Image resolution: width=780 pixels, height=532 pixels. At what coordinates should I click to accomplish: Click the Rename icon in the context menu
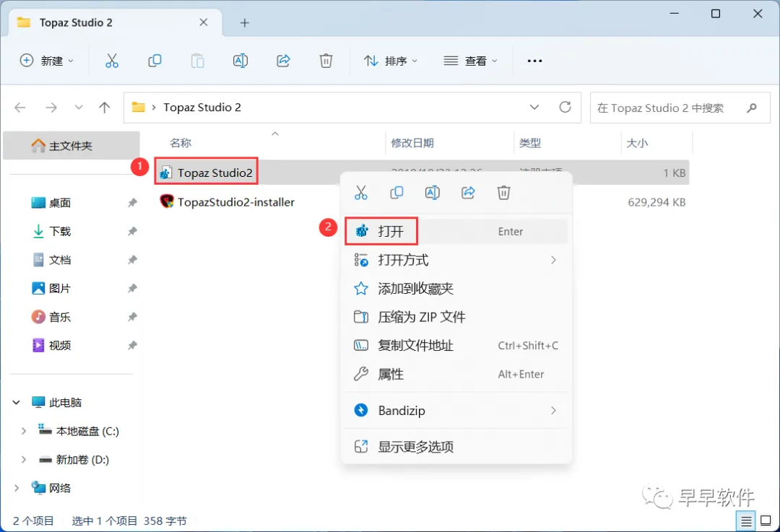[x=433, y=193]
